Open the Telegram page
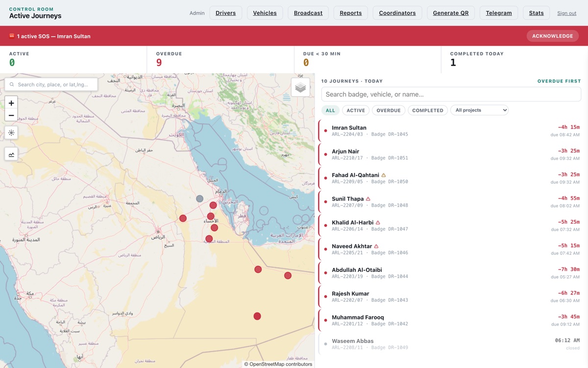 [x=499, y=13]
